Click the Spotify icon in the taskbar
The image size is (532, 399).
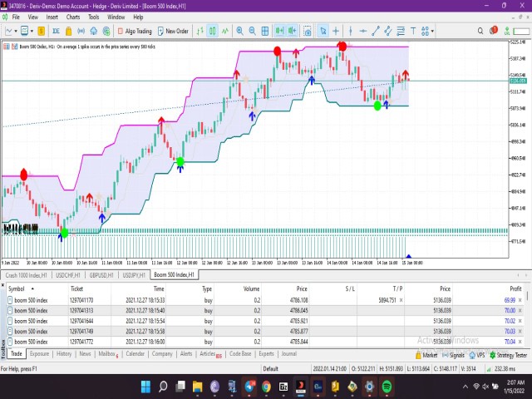(387, 387)
